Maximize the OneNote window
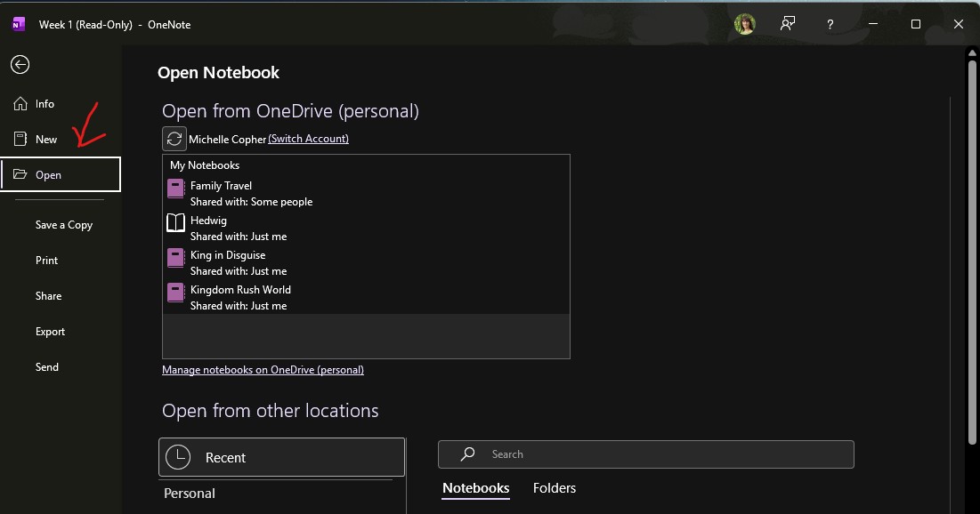980x514 pixels. [916, 24]
